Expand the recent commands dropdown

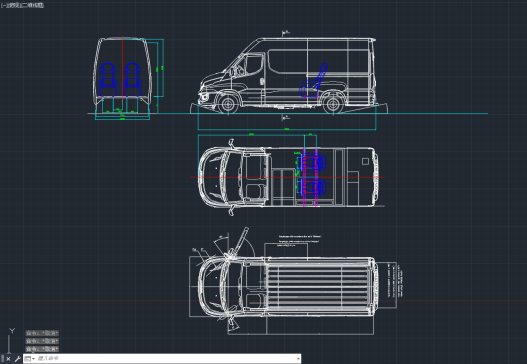(30, 359)
